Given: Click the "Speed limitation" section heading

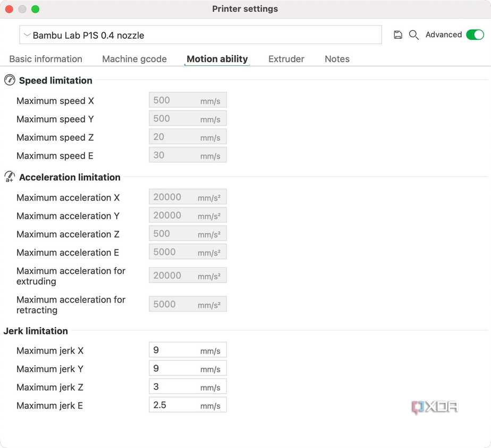Looking at the screenshot, I should click(55, 80).
